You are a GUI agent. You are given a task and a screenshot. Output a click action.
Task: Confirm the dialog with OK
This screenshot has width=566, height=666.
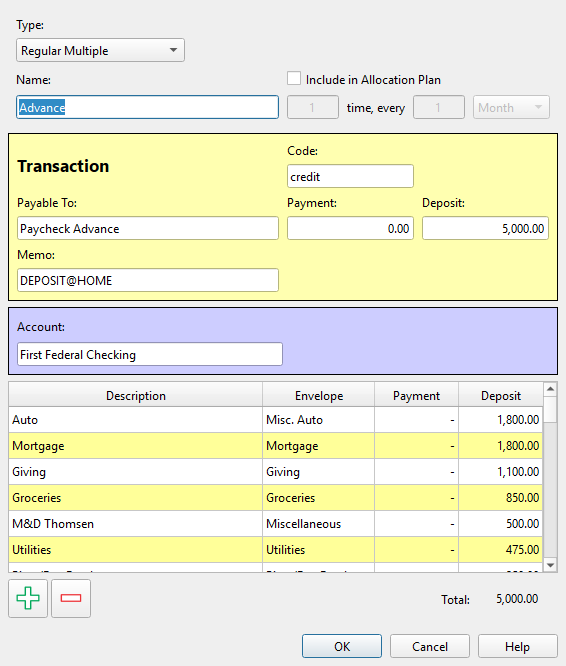342,646
